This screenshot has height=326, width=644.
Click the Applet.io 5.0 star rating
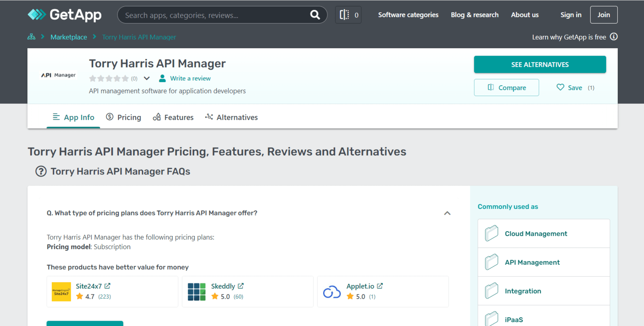coord(361,297)
